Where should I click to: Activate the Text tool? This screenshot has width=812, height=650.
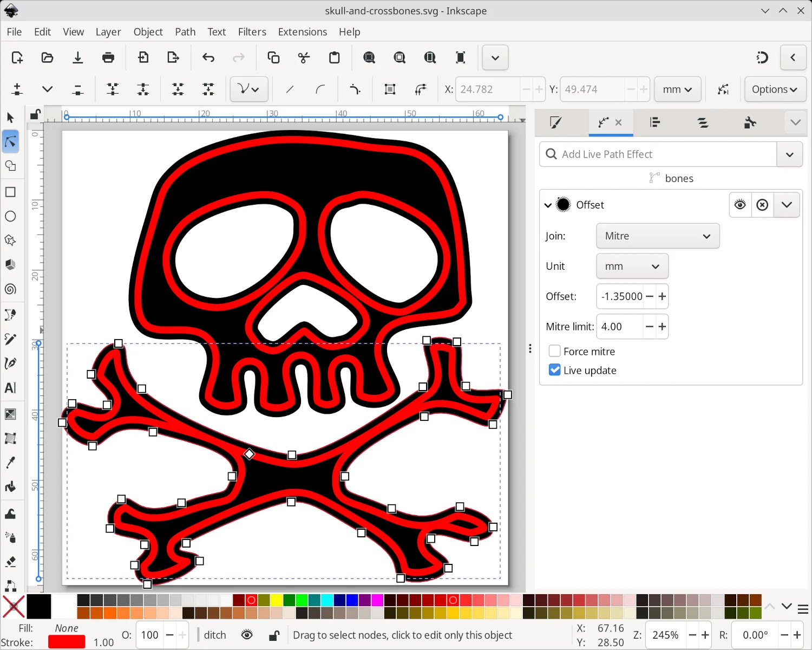coord(10,388)
